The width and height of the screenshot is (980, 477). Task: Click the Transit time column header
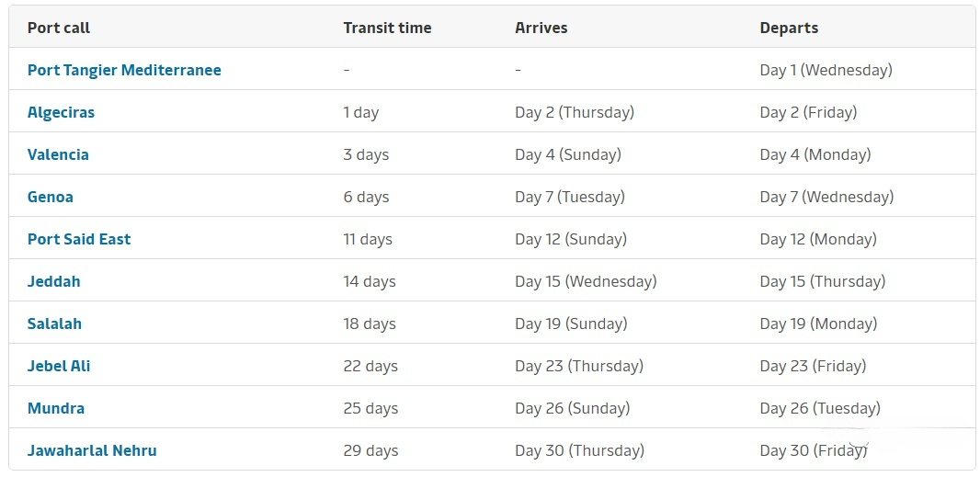coord(388,28)
